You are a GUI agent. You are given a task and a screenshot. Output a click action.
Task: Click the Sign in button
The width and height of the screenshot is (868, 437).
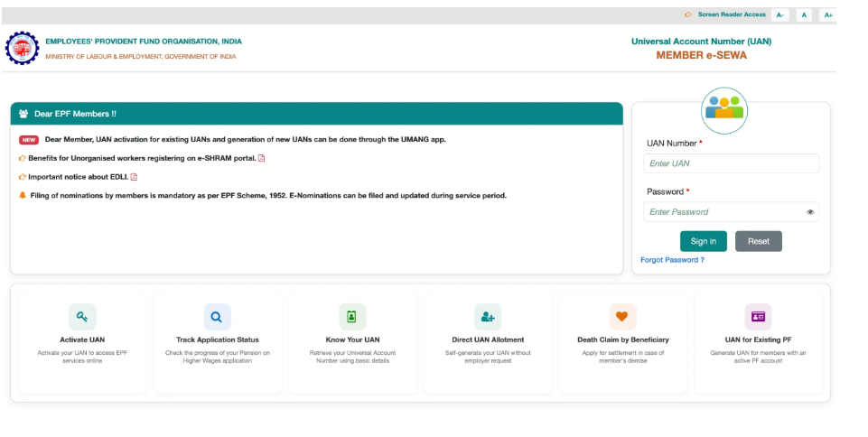point(704,241)
